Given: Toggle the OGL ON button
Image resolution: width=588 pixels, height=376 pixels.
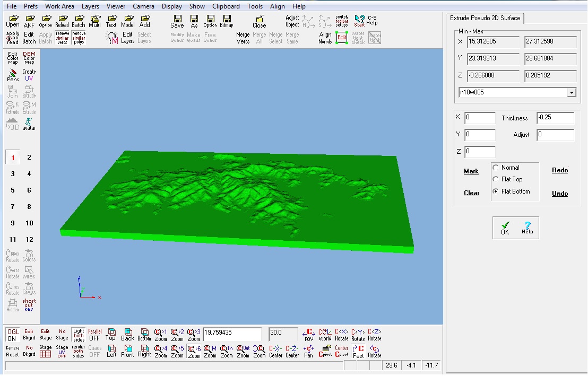Looking at the screenshot, I should pos(12,335).
